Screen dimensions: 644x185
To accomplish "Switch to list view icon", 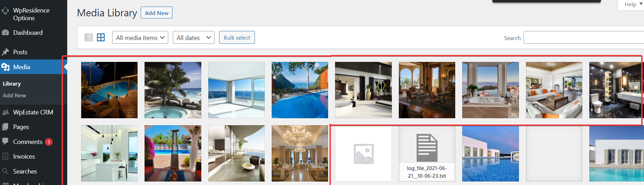I will point(88,38).
